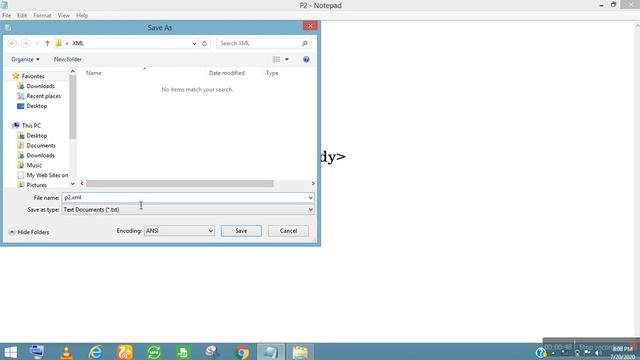The width and height of the screenshot is (640, 360).
Task: Open the orange UC Browser taskbar icon
Action: (x=125, y=352)
